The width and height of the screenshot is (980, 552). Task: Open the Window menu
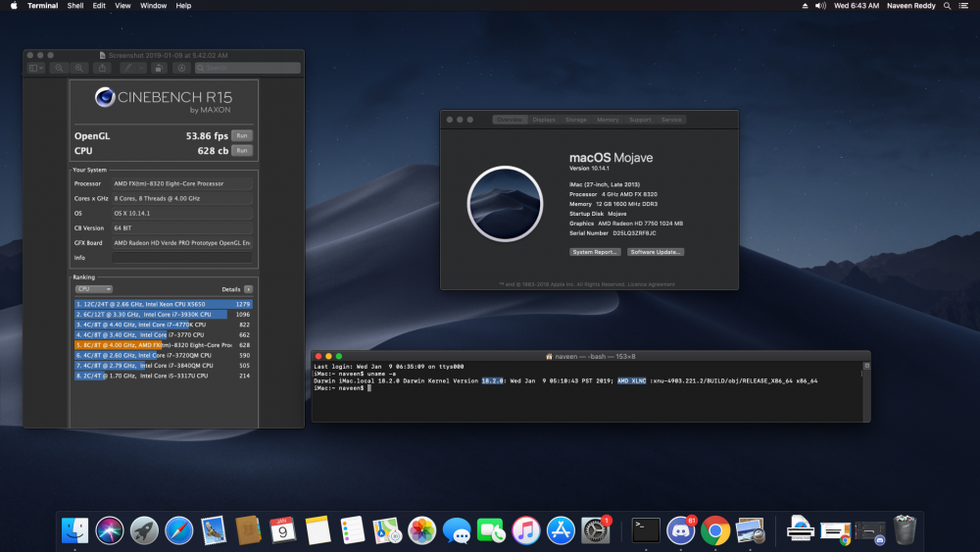(153, 6)
